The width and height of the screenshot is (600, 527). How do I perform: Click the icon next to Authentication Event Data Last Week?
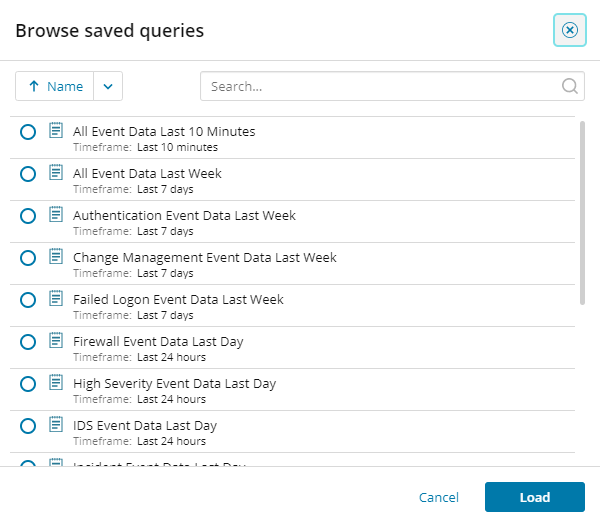pos(56,215)
